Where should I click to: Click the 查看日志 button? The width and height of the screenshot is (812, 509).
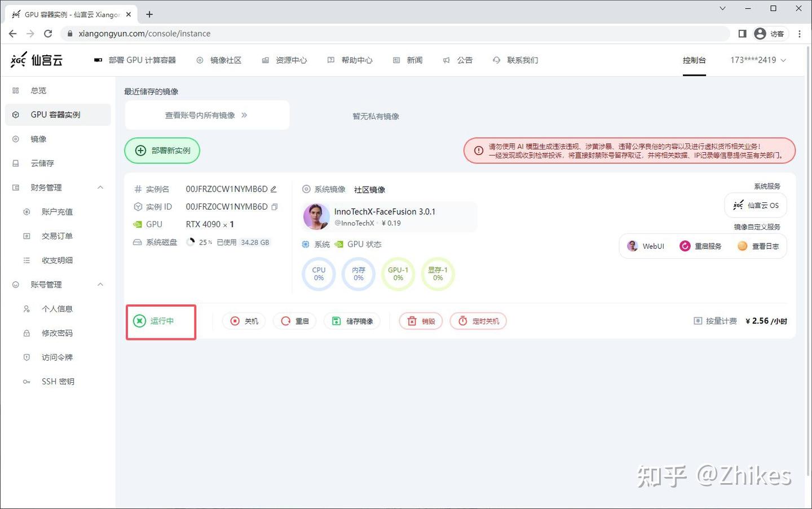click(x=758, y=246)
